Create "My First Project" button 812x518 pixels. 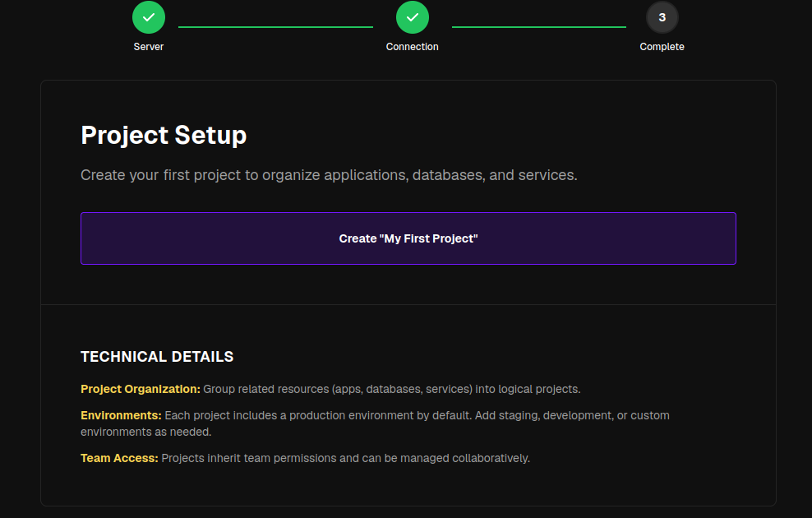[x=408, y=238]
